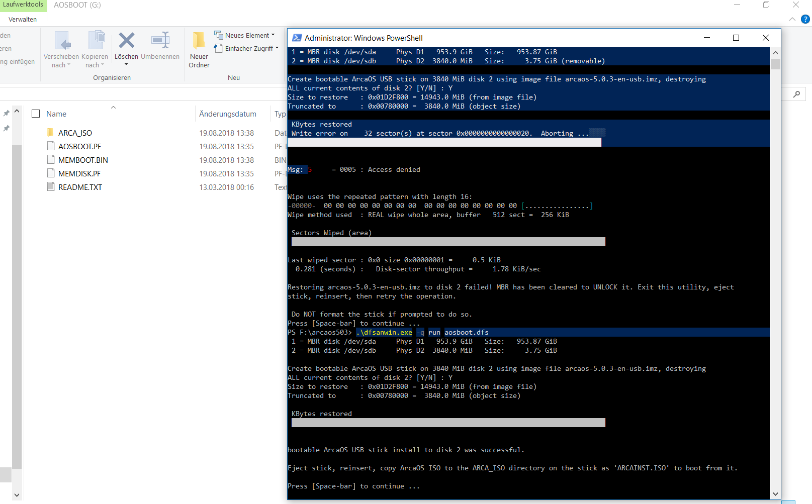Image resolution: width=812 pixels, height=504 pixels.
Task: Click the Kopieren nach dropdown arrow
Action: click(x=103, y=65)
